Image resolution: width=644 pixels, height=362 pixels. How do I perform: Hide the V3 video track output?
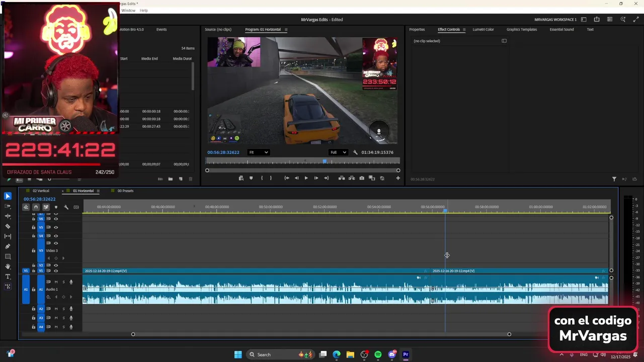[x=56, y=243]
